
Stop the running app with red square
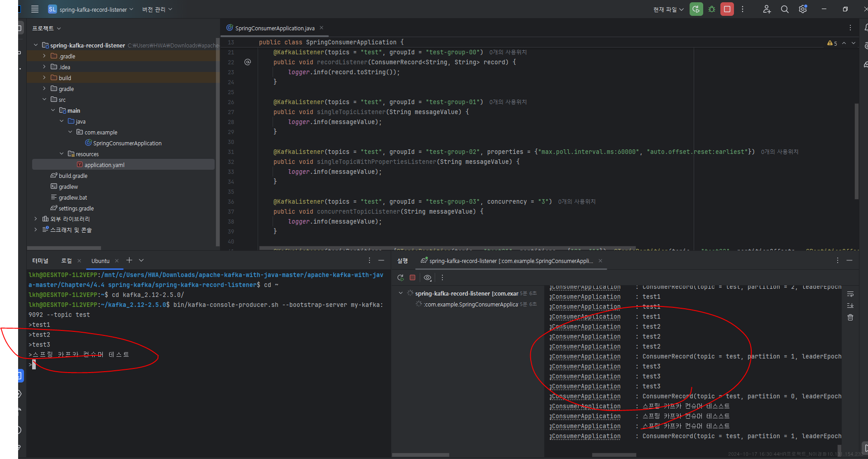(x=727, y=9)
